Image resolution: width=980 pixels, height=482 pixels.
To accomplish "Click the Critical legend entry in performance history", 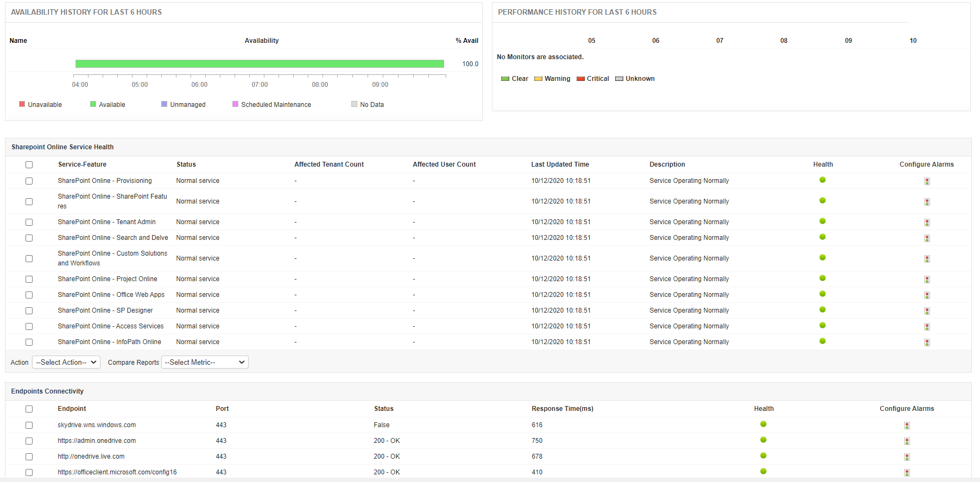I will [x=593, y=79].
